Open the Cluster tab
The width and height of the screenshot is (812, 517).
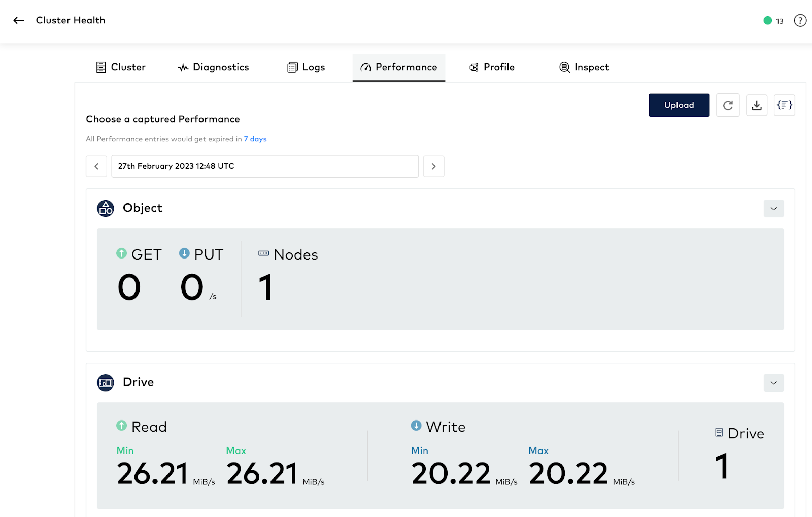click(x=121, y=67)
